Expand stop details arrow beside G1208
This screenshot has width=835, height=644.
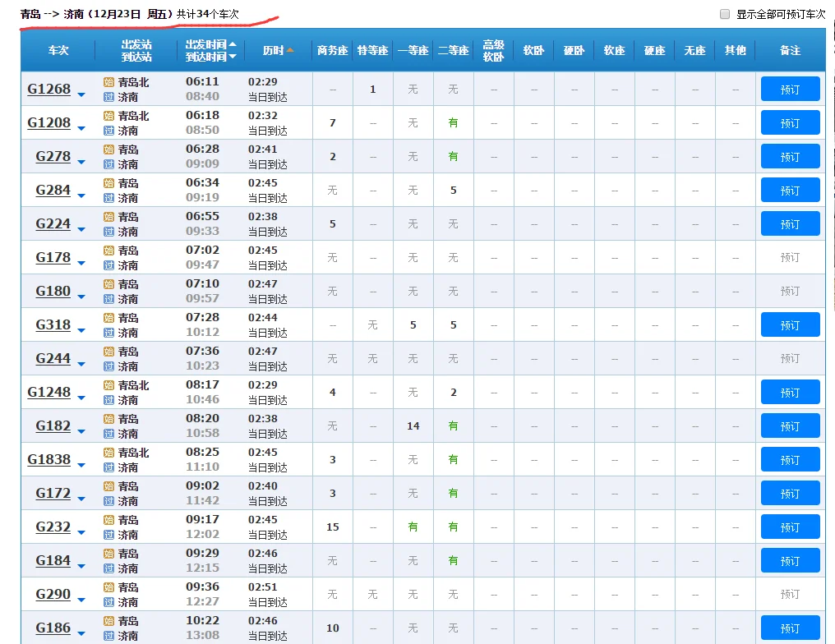[x=81, y=128]
